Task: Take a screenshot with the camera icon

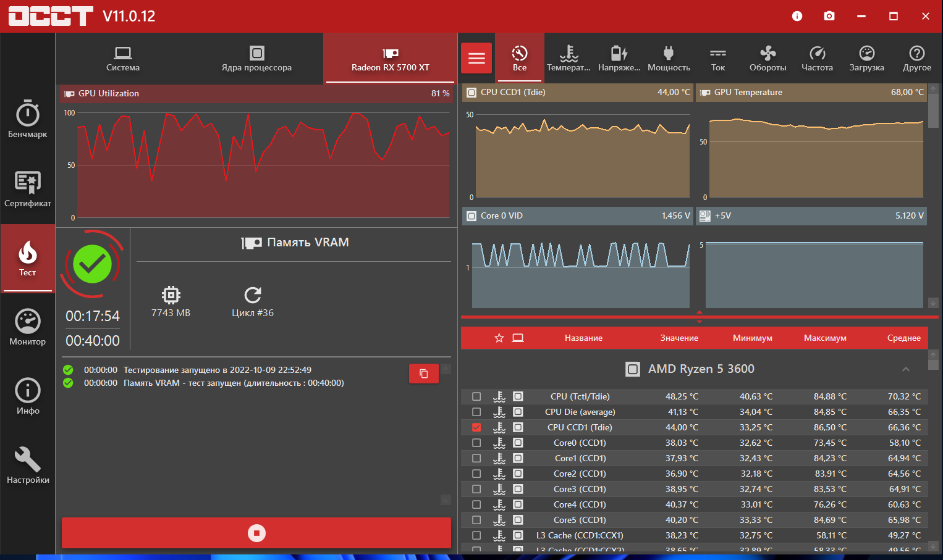Action: (x=829, y=16)
